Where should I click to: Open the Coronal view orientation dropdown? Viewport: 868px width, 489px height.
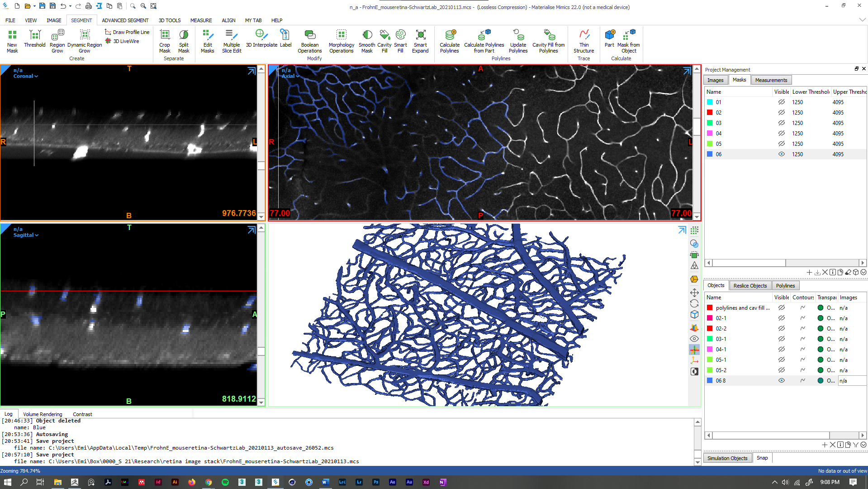point(26,76)
